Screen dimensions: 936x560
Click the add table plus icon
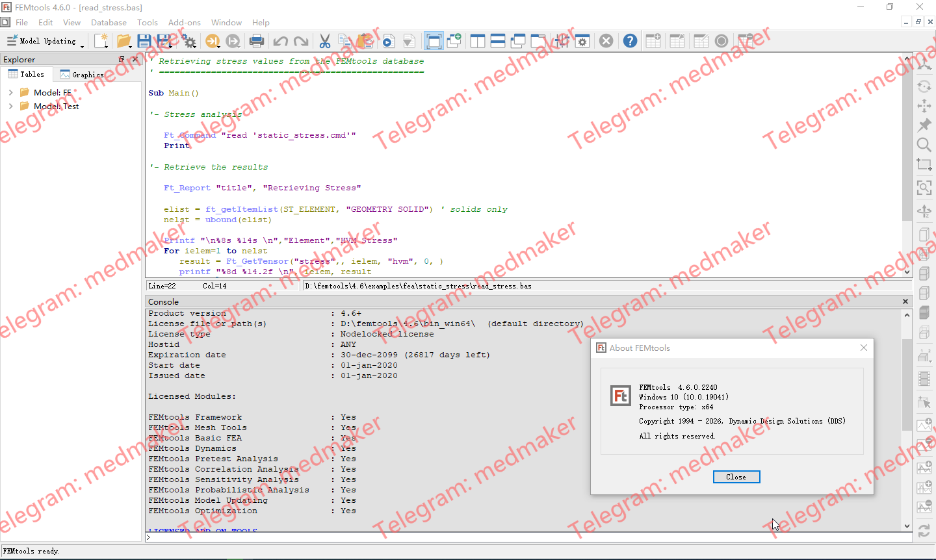click(x=653, y=41)
